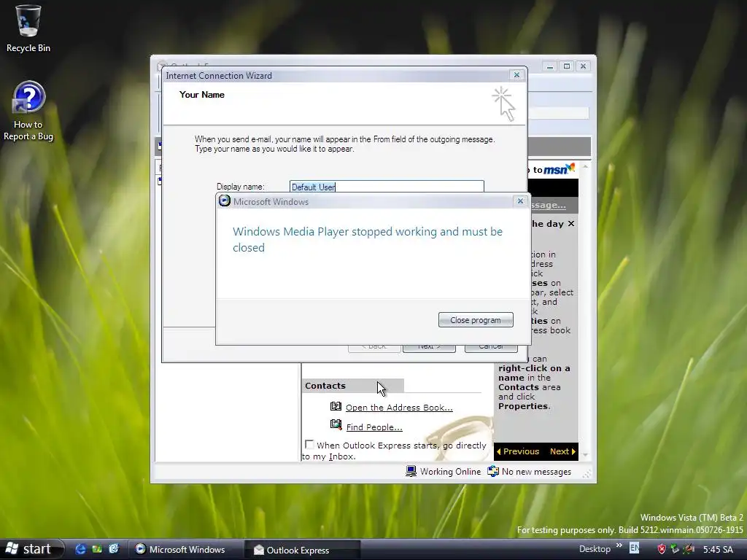The height and width of the screenshot is (560, 747).
Task: Click the middle quick launch icon
Action: pyautogui.click(x=97, y=549)
